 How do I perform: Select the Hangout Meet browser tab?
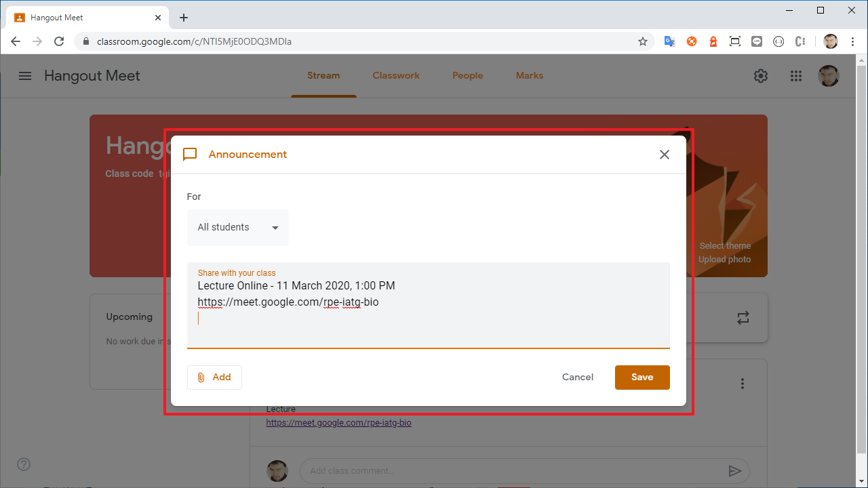tap(88, 18)
